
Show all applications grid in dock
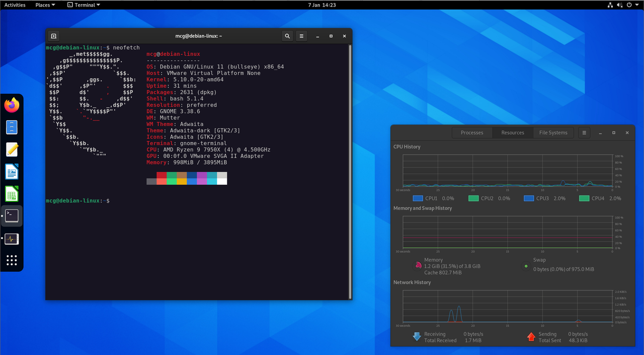pos(12,260)
